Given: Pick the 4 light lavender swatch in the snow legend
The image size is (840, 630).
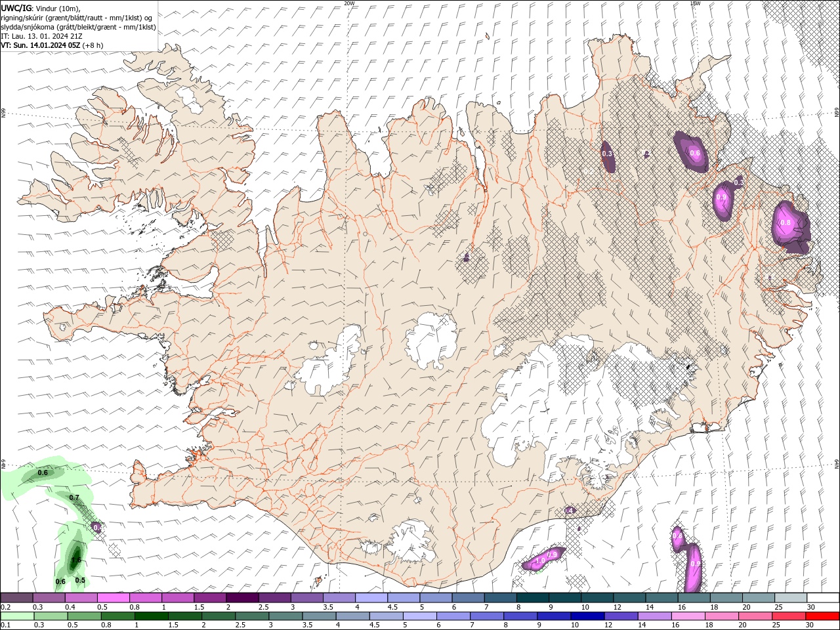Looking at the screenshot, I should pos(371,598).
